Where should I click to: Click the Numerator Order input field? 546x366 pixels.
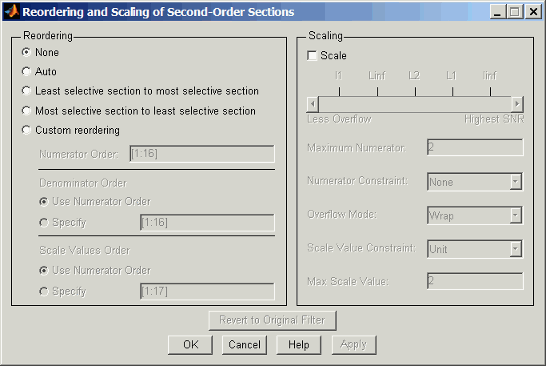coord(202,154)
